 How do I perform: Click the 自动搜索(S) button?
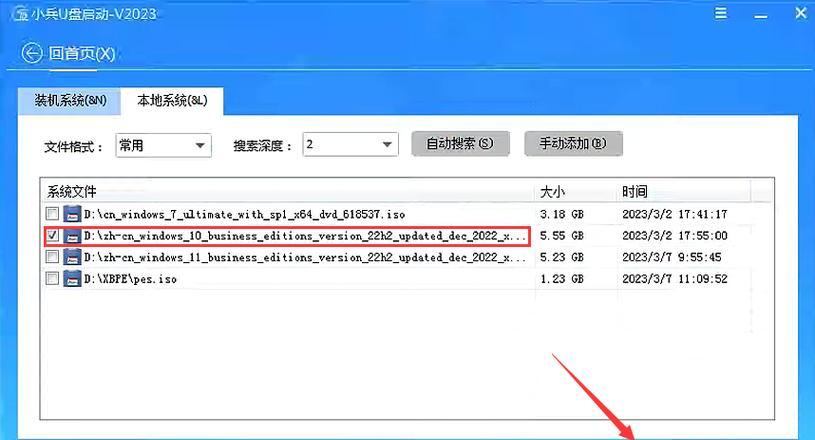pyautogui.click(x=460, y=143)
